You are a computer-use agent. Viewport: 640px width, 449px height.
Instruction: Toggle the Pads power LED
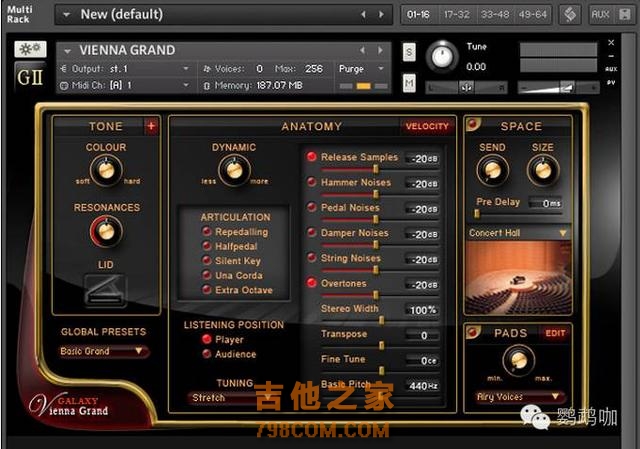pos(473,331)
